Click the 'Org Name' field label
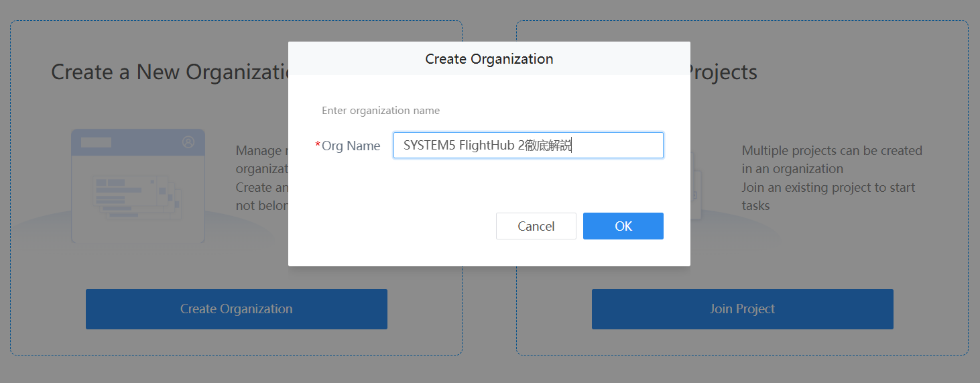Screen dimensions: 980x383 (351, 146)
